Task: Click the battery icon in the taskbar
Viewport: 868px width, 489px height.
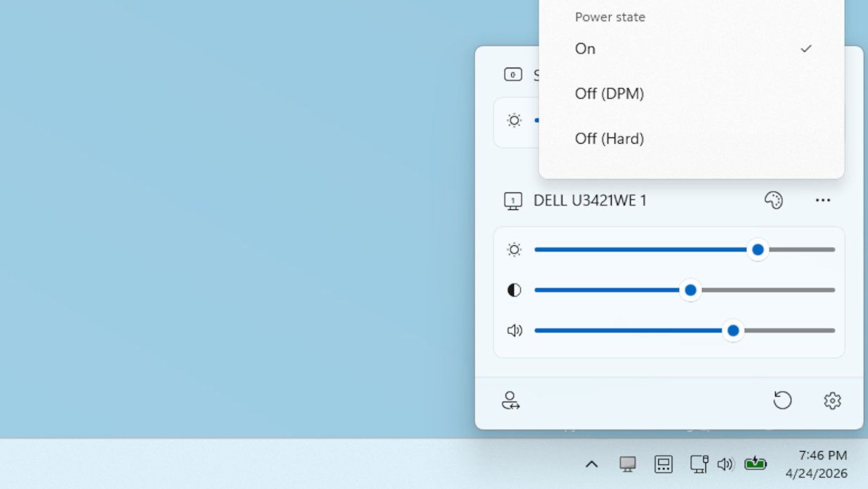Action: click(754, 464)
